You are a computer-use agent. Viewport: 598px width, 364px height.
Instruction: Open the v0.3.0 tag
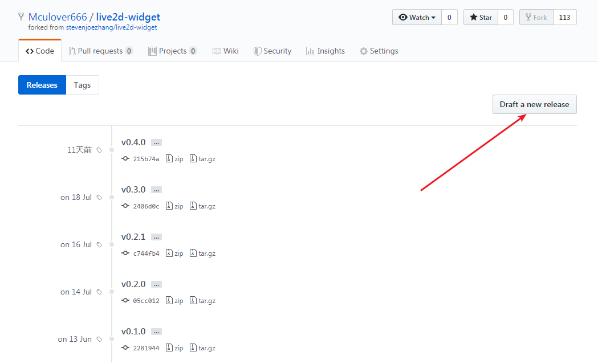[133, 190]
